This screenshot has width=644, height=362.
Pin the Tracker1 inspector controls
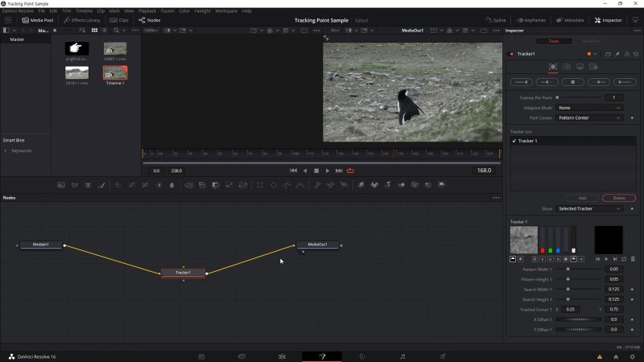(x=617, y=54)
